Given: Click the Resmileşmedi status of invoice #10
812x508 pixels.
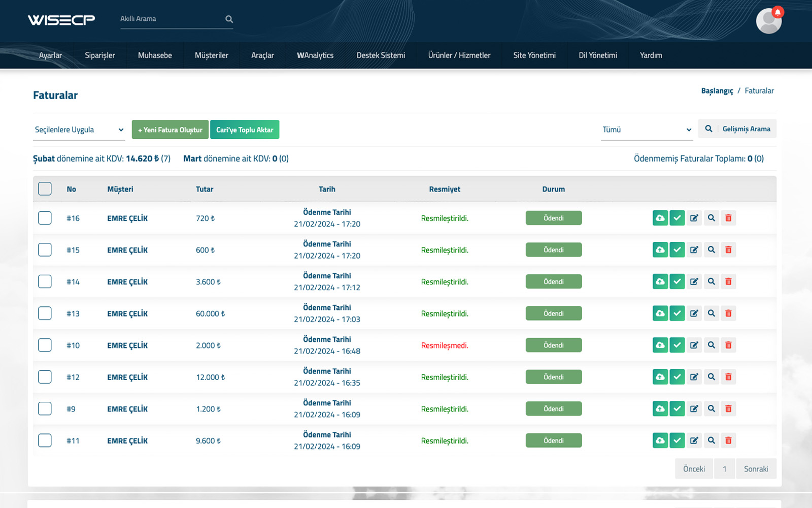Looking at the screenshot, I should [445, 345].
